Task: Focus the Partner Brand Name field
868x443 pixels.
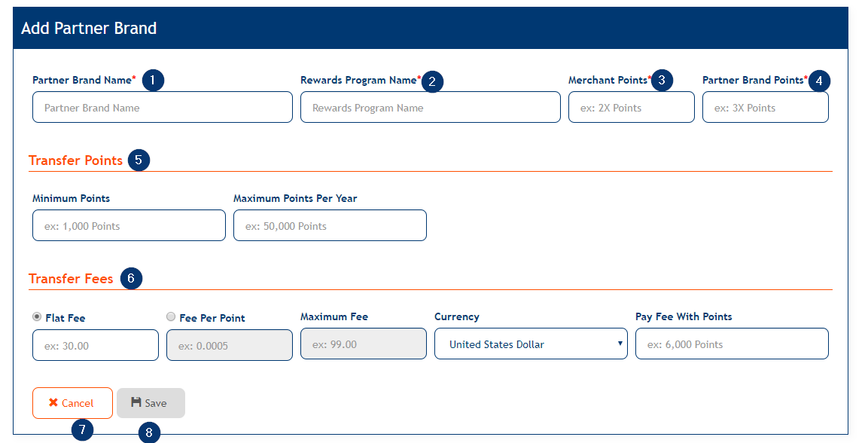Action: (x=162, y=108)
